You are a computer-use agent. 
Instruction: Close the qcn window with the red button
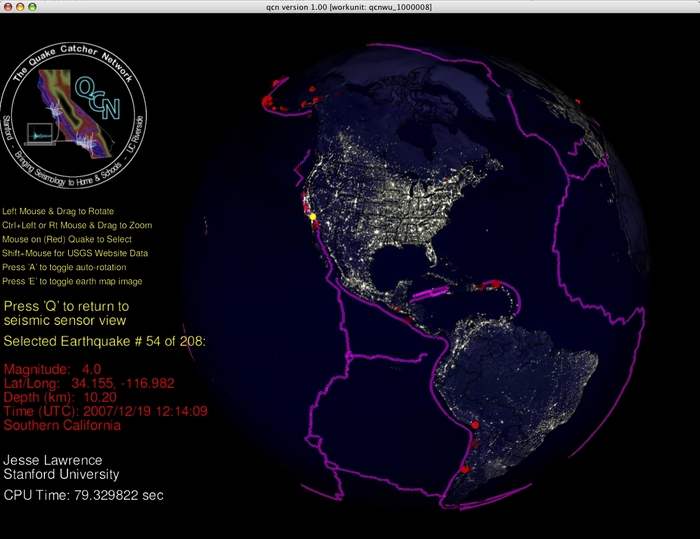click(x=9, y=7)
